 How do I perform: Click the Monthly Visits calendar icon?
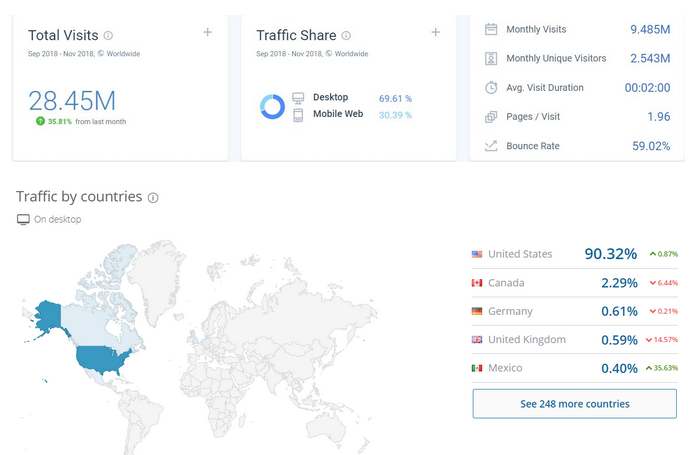tap(491, 29)
